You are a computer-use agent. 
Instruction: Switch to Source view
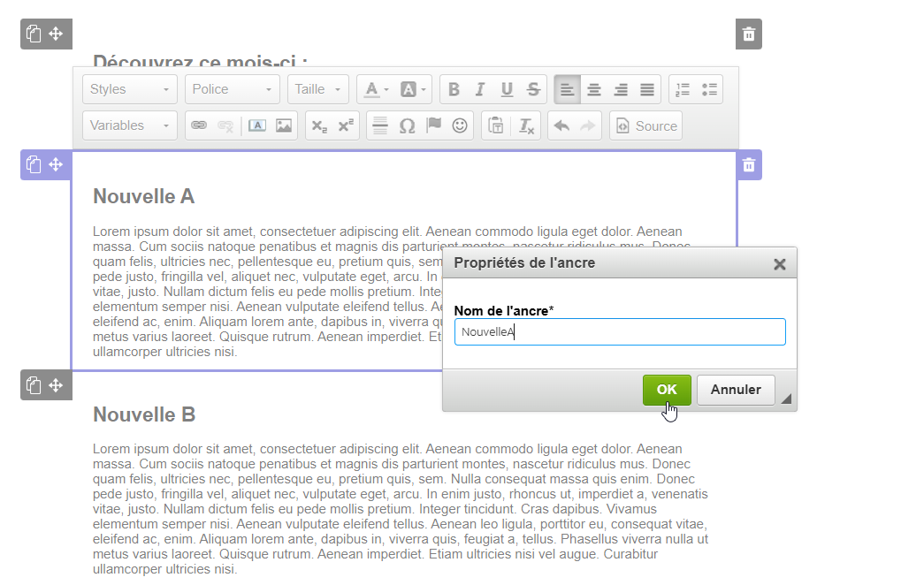click(x=646, y=126)
